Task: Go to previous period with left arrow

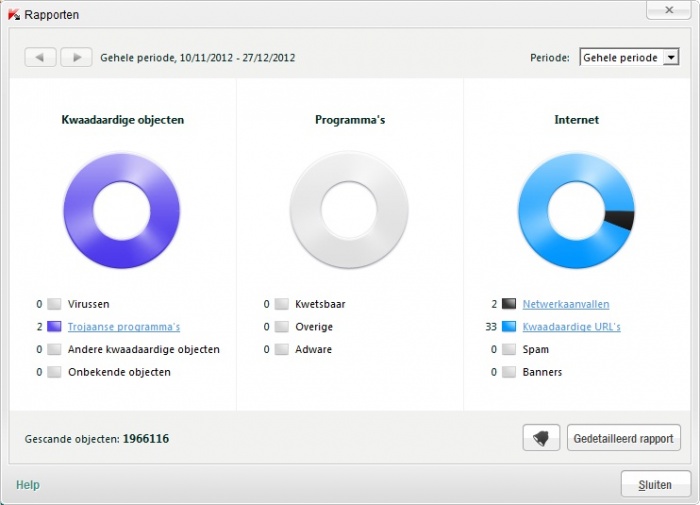Action: click(40, 57)
